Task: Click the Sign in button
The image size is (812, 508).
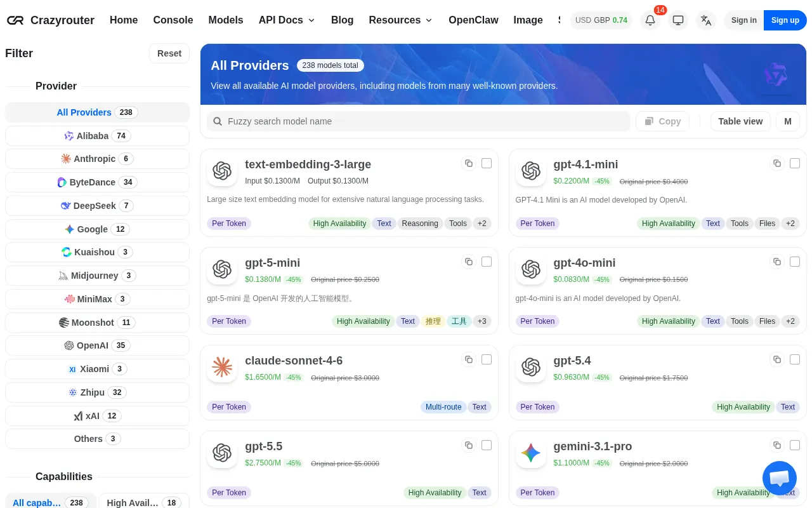Action: 743,20
